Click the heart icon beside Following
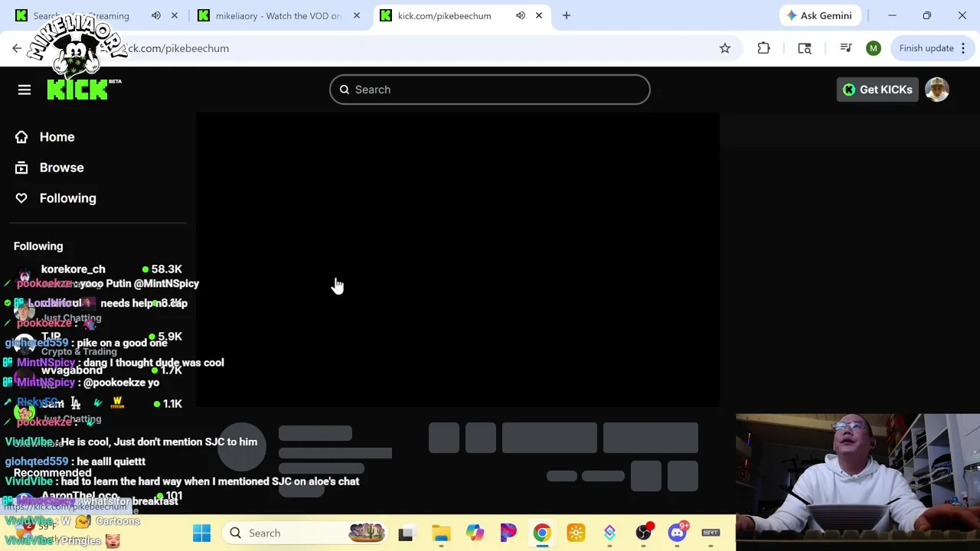This screenshot has width=980, height=551. tap(21, 198)
